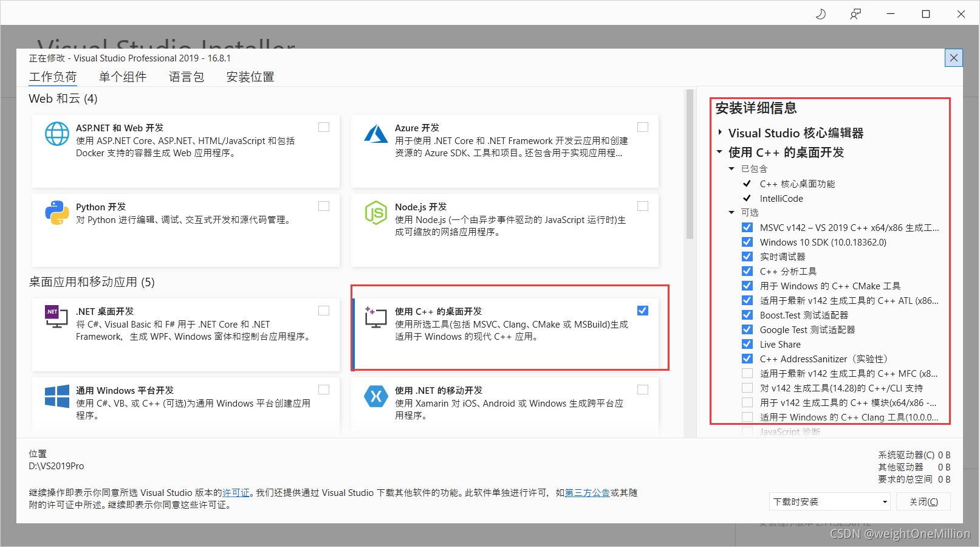Check the .NET 桌面开发 workload checkbox
Image resolution: width=980 pixels, height=547 pixels.
(324, 311)
